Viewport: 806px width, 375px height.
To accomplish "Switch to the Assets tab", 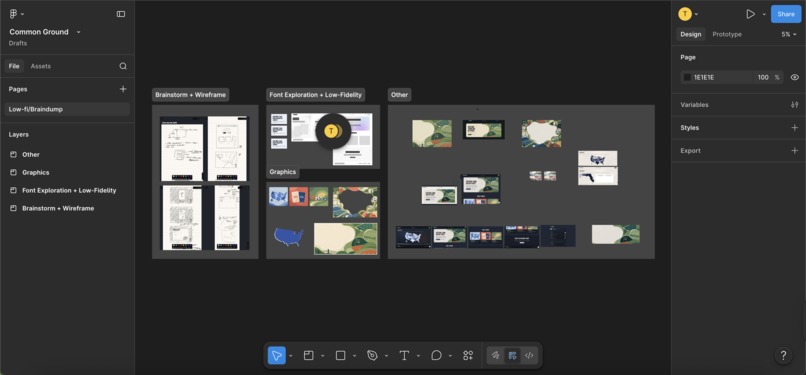I will click(41, 66).
